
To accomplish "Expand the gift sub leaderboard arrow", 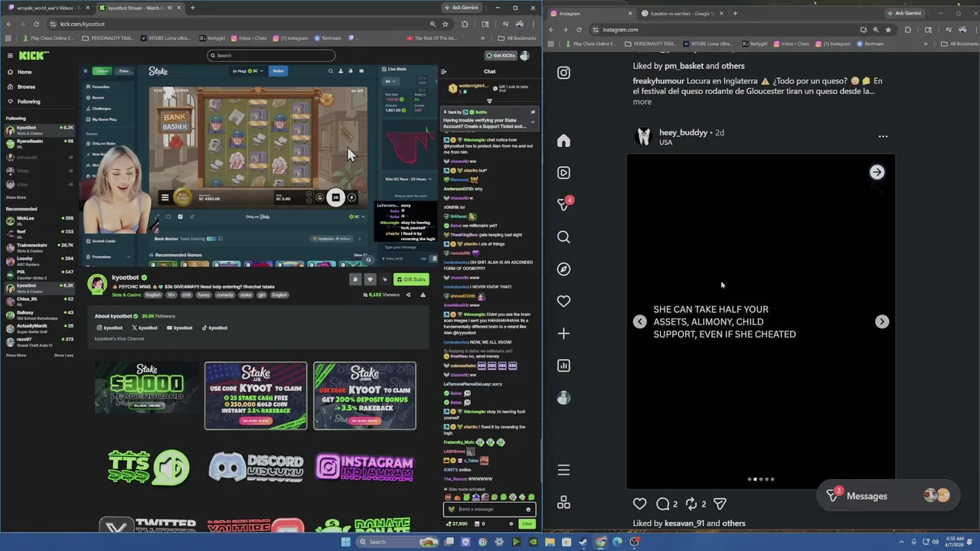I will [x=489, y=101].
